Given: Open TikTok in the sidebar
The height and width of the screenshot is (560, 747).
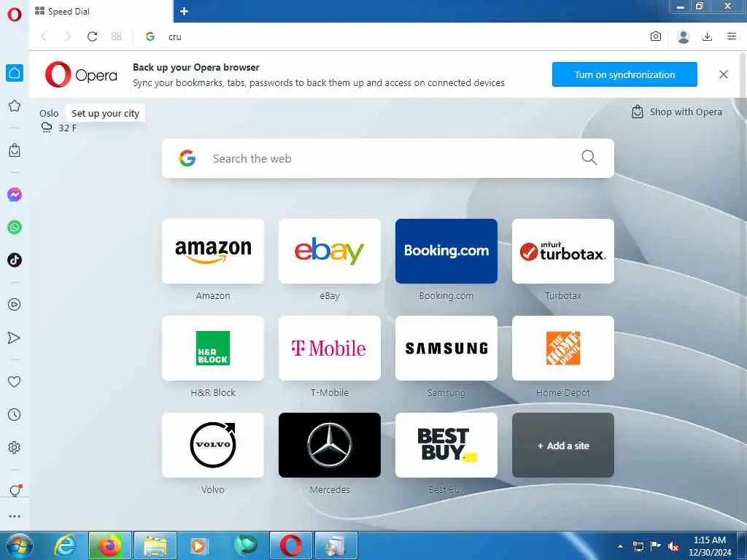Looking at the screenshot, I should 15,260.
